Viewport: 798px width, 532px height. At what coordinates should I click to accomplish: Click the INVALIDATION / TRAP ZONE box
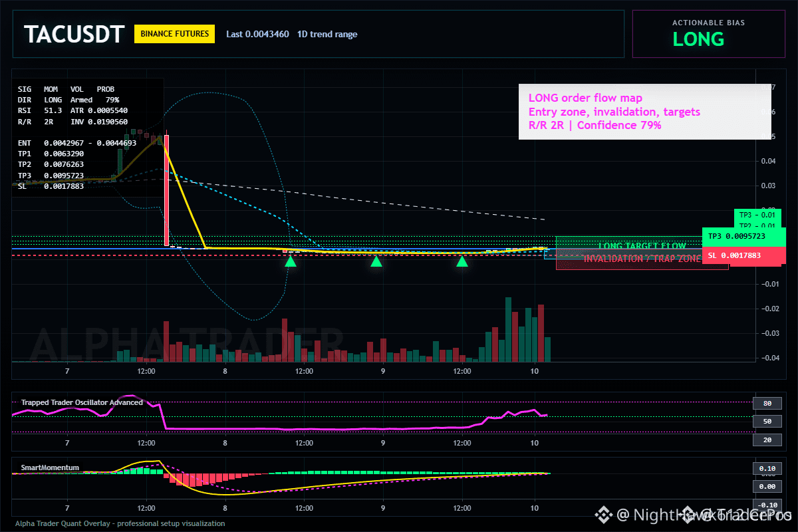(642, 259)
